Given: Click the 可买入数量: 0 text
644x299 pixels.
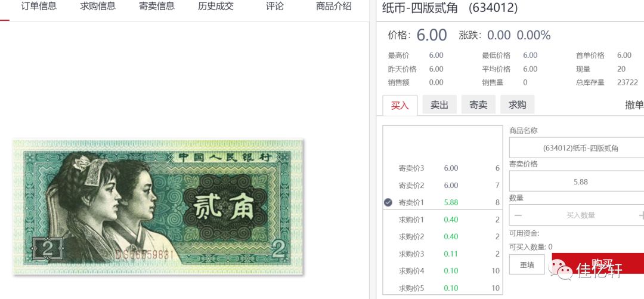Looking at the screenshot, I should [531, 246].
